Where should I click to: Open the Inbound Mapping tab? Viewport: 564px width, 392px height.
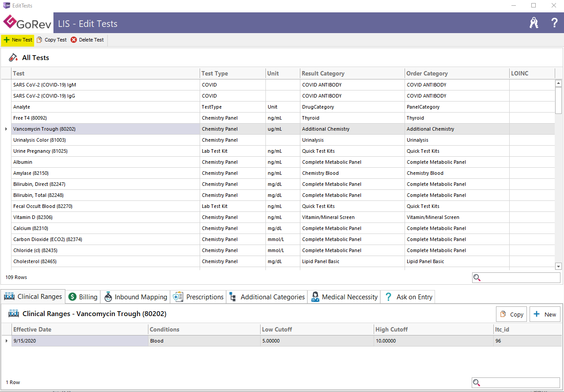point(136,297)
